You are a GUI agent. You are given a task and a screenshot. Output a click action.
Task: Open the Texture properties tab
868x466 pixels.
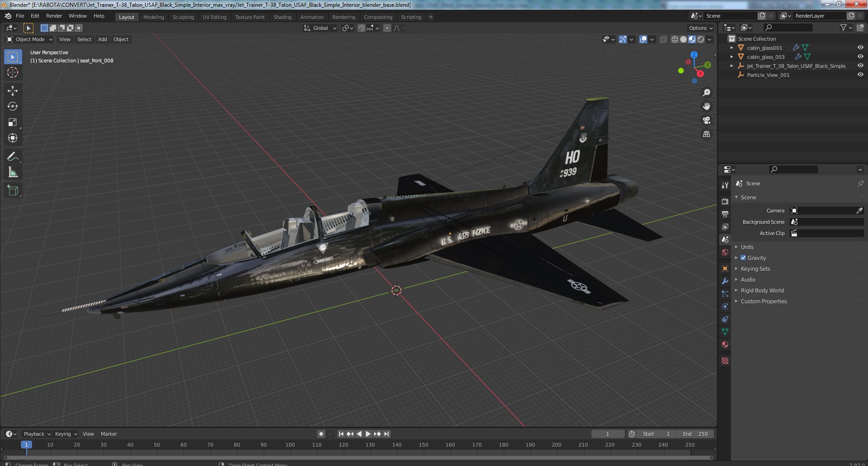[725, 361]
